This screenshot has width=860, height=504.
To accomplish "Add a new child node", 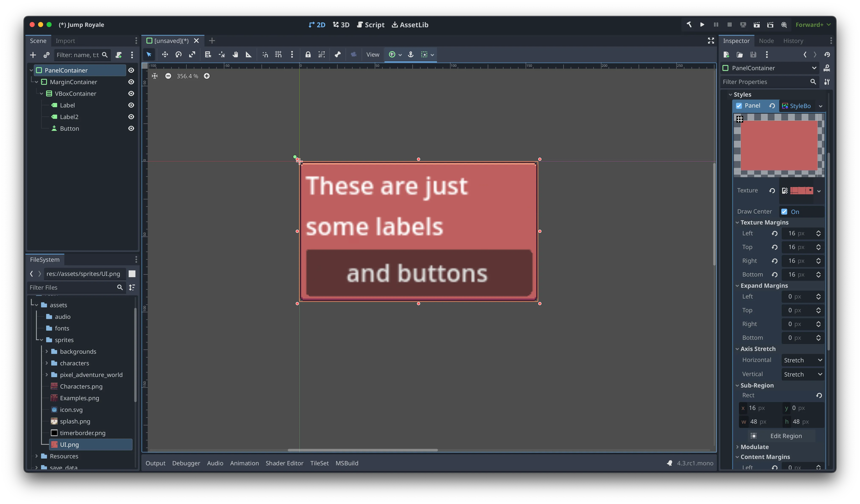I will point(33,55).
